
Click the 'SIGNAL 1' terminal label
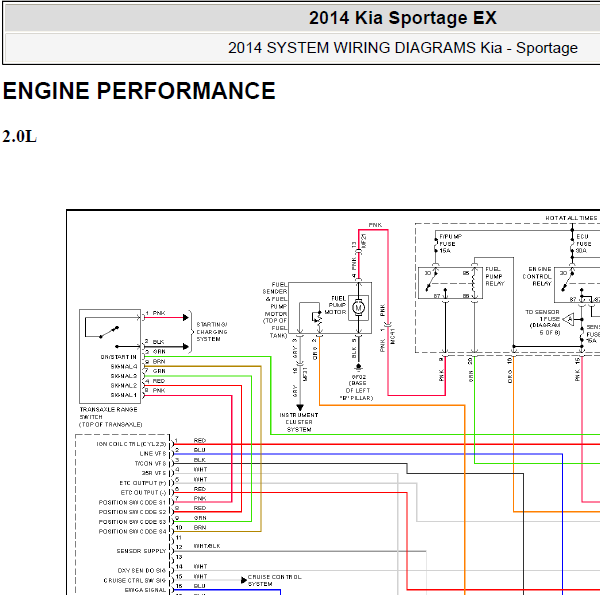(124, 395)
